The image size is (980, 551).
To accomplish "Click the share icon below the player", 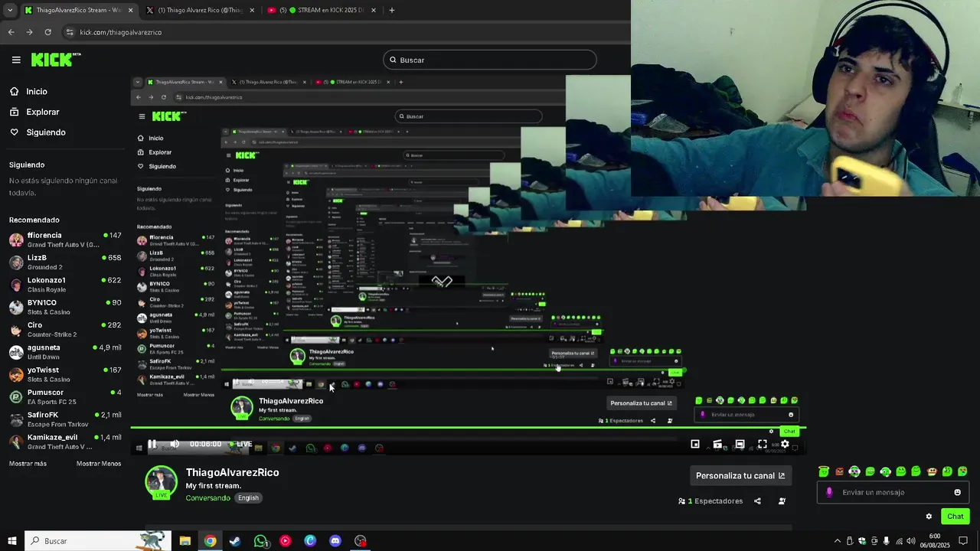I will point(757,501).
